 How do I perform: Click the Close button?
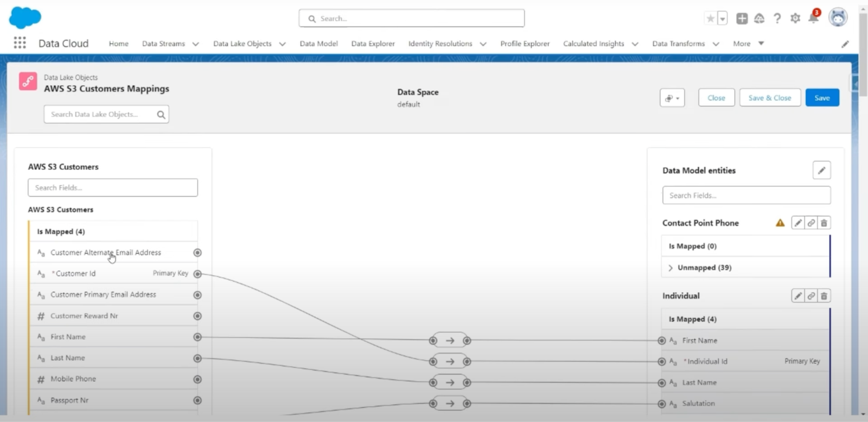[x=716, y=98]
